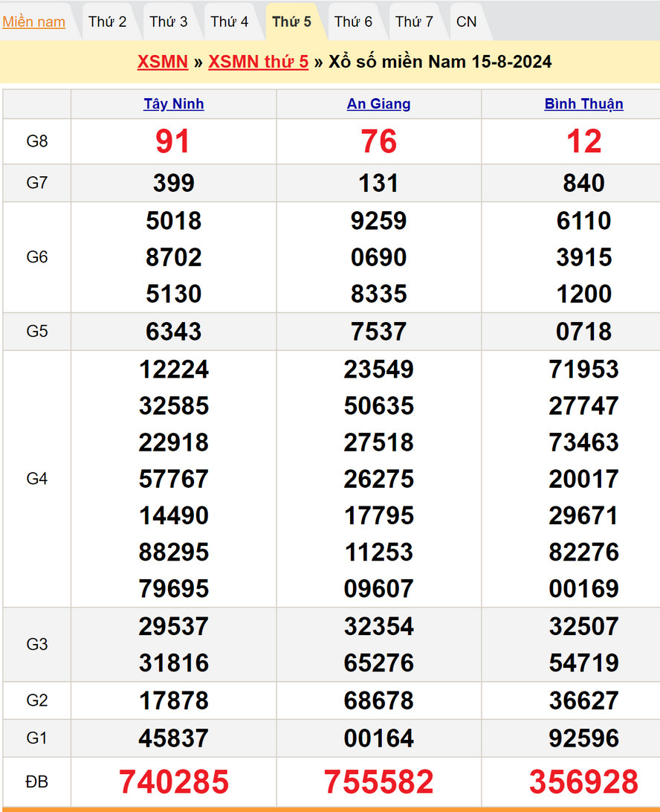This screenshot has width=660, height=812.
Task: Select Bình Thuận special prize 356928
Action: pos(583,782)
